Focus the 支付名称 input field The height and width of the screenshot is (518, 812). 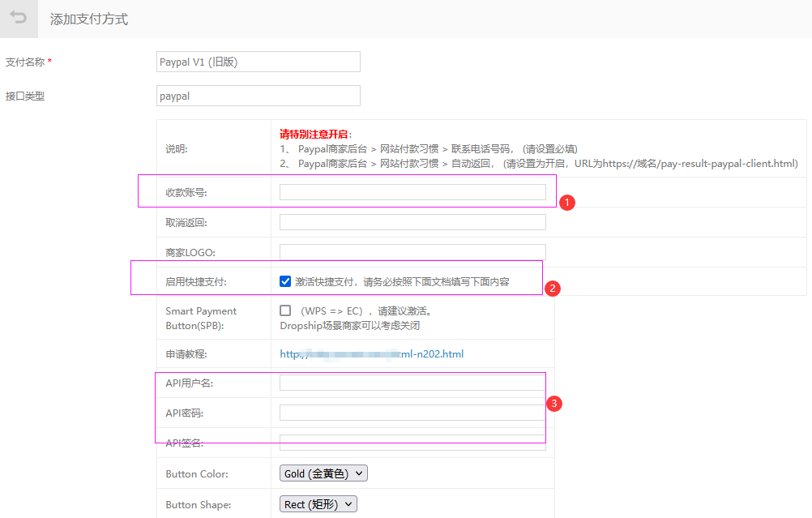click(258, 62)
